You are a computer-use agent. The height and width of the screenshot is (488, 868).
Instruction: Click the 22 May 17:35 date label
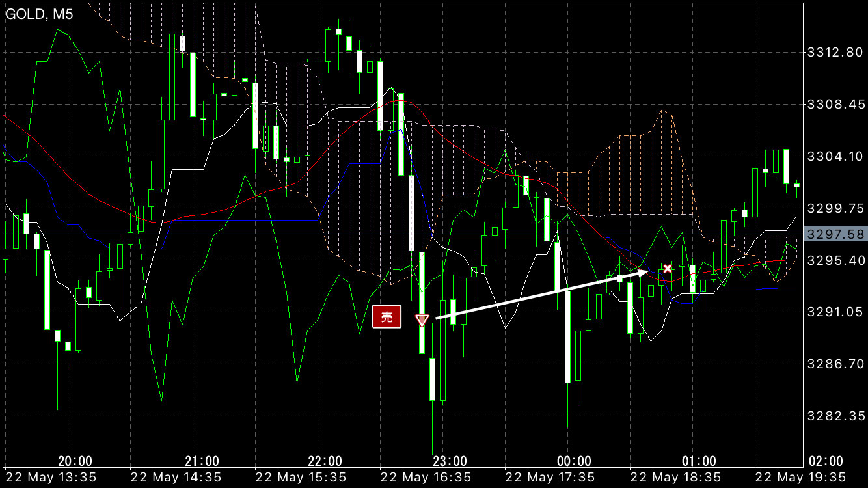pyautogui.click(x=551, y=478)
